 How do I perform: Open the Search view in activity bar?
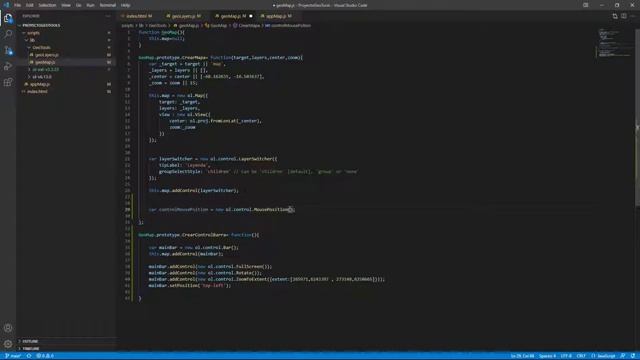(x=8, y=34)
